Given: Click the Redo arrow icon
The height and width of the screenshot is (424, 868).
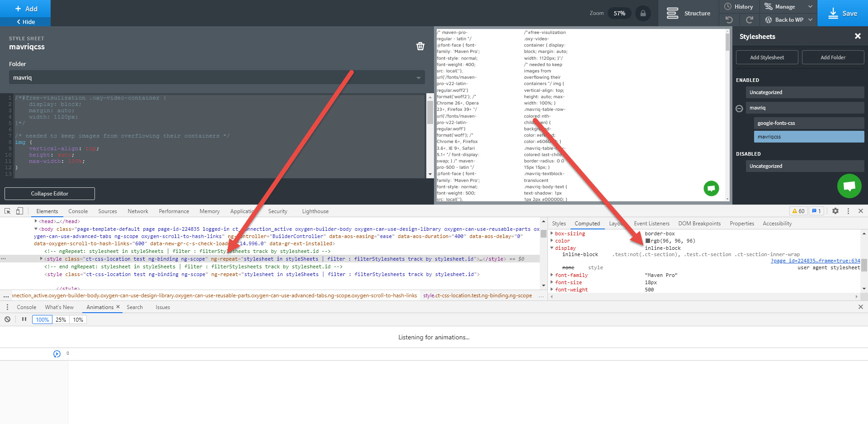Looking at the screenshot, I should (750, 19).
